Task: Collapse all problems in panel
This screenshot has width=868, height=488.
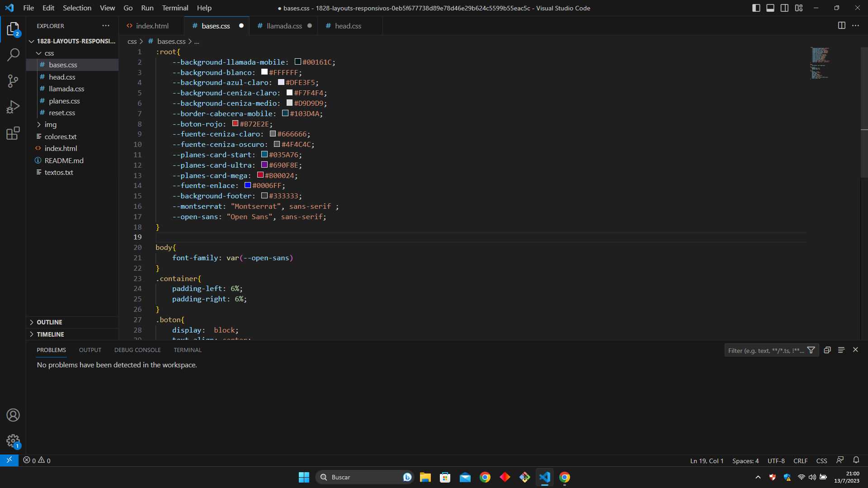Action: click(x=827, y=350)
